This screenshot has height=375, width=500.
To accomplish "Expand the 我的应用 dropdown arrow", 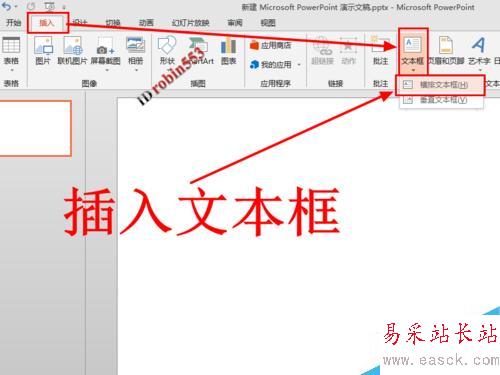I will click(x=299, y=65).
